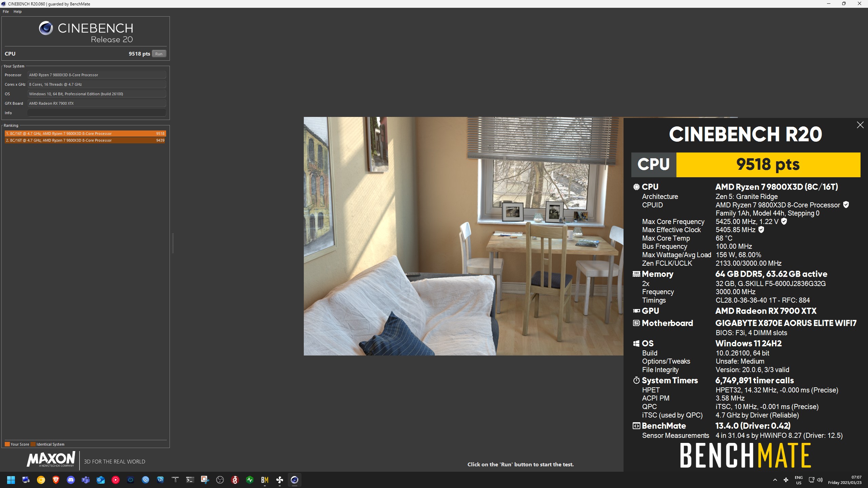Viewport: 868px width, 488px height.
Task: Click the panel splitter handle beside the sidebar
Action: point(173,243)
